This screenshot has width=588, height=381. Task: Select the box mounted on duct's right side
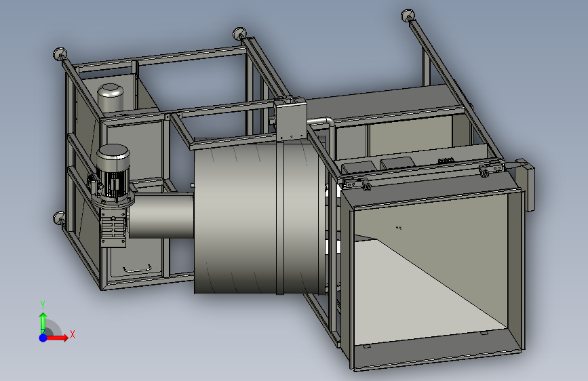pos(527,184)
